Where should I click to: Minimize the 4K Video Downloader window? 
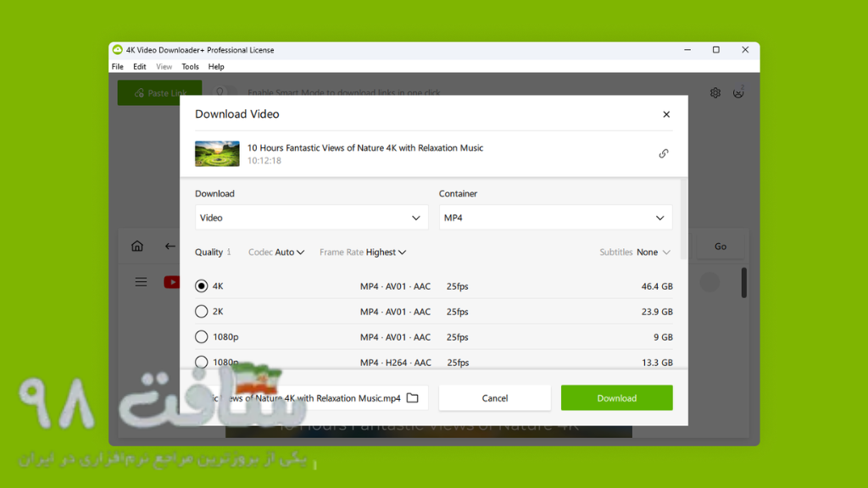(x=687, y=50)
